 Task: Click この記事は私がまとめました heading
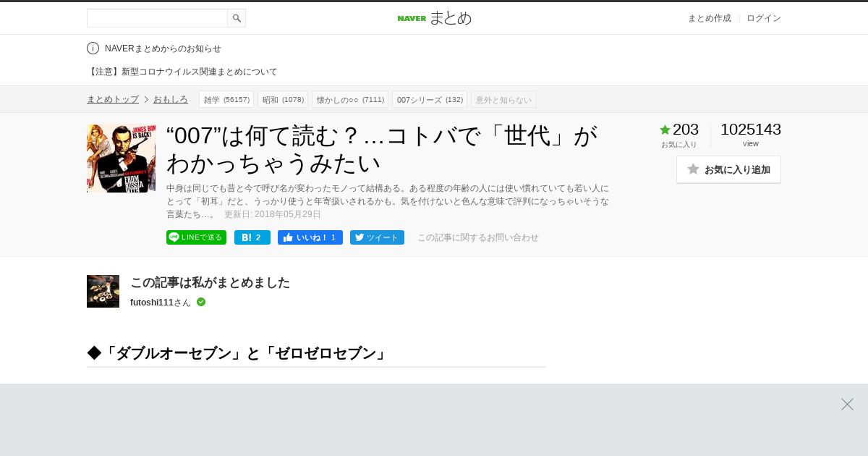210,282
